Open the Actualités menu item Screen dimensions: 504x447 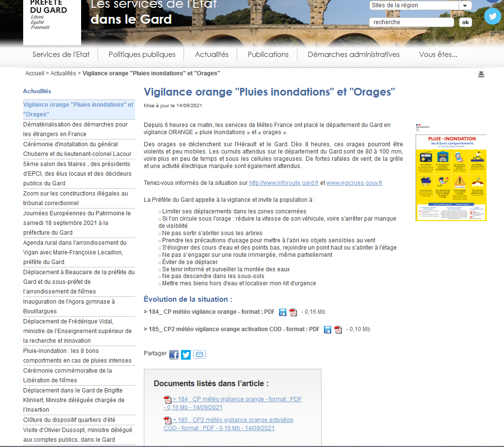pyautogui.click(x=211, y=55)
